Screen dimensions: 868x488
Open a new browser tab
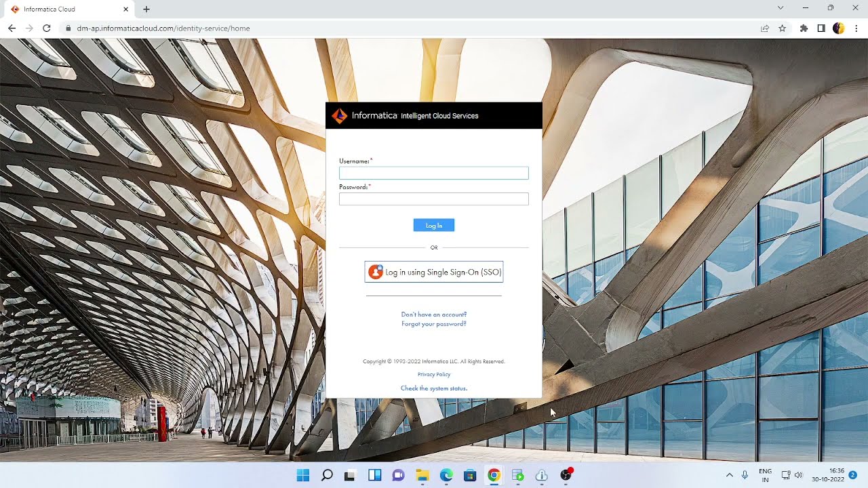(146, 9)
